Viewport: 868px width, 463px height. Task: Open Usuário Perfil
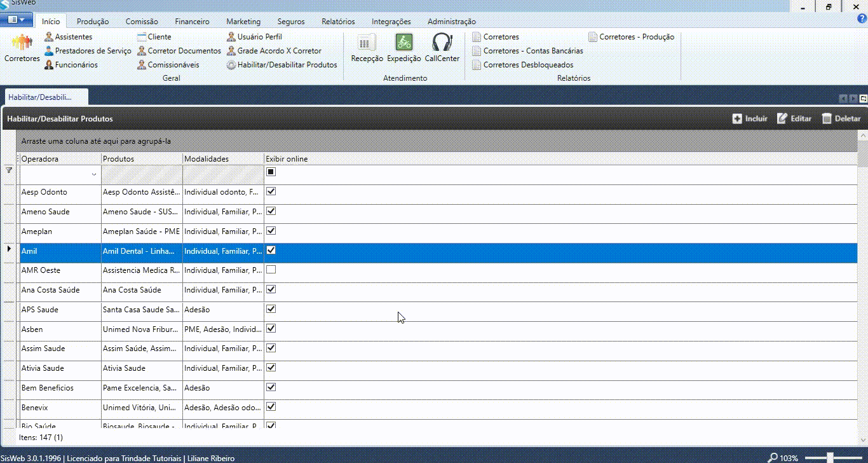point(255,37)
